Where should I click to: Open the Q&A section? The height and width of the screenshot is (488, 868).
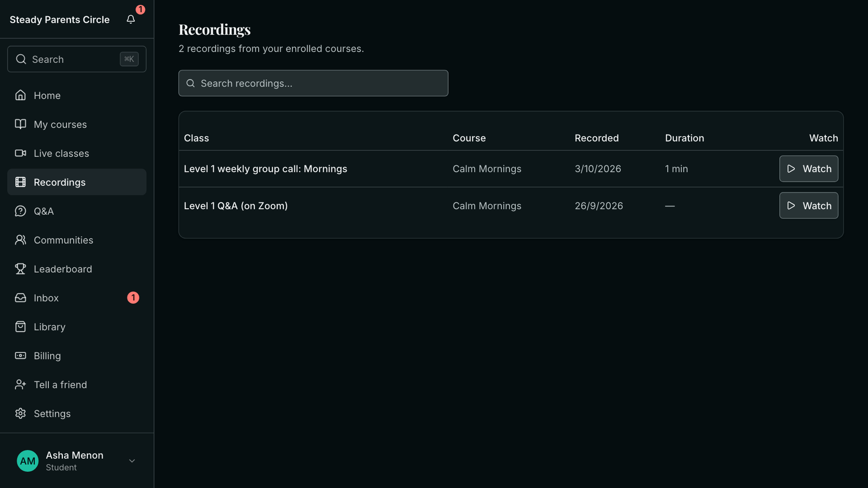coord(77,211)
